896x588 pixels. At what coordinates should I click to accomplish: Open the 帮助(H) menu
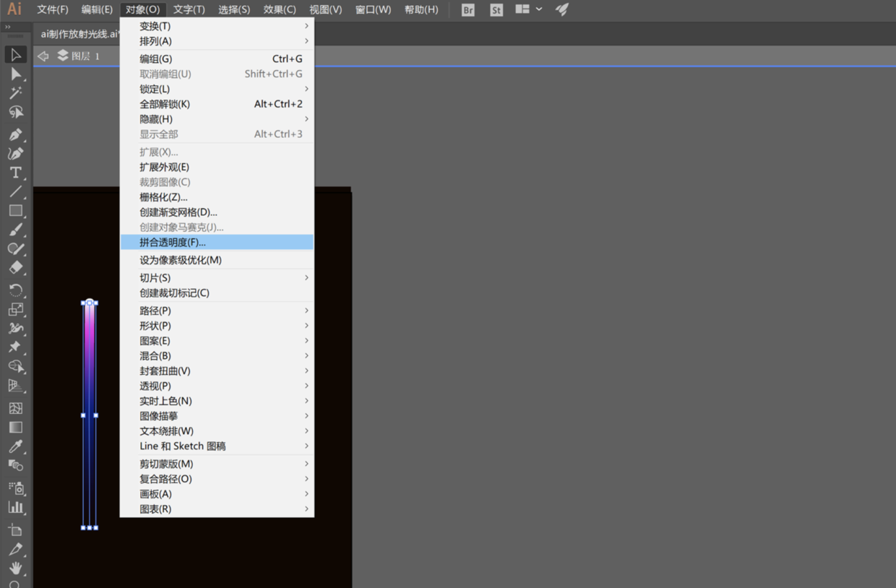[421, 9]
